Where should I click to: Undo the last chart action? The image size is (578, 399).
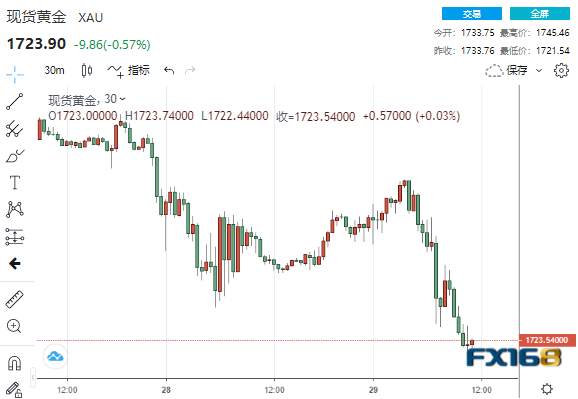[x=169, y=70]
